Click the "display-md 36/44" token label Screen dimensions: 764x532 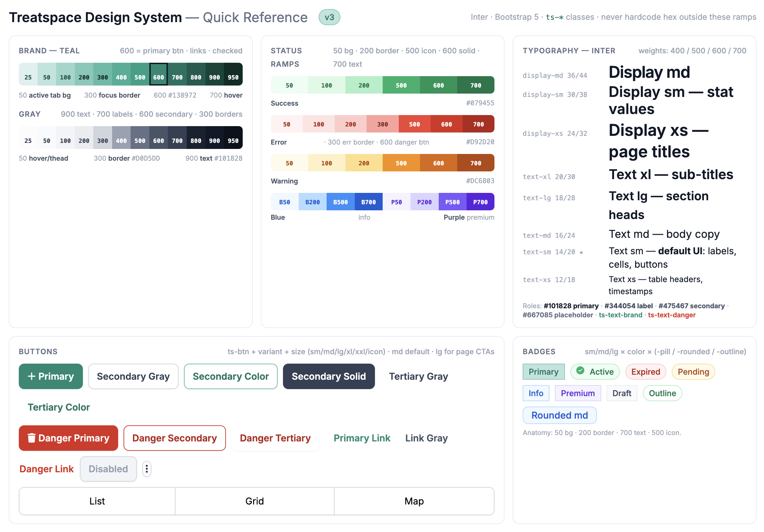click(555, 75)
